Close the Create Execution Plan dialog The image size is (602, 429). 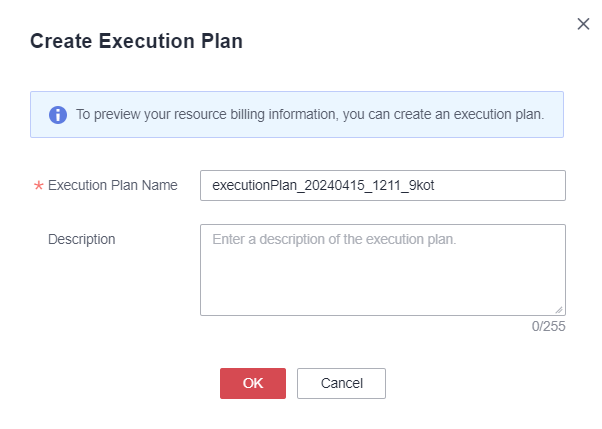tap(583, 24)
